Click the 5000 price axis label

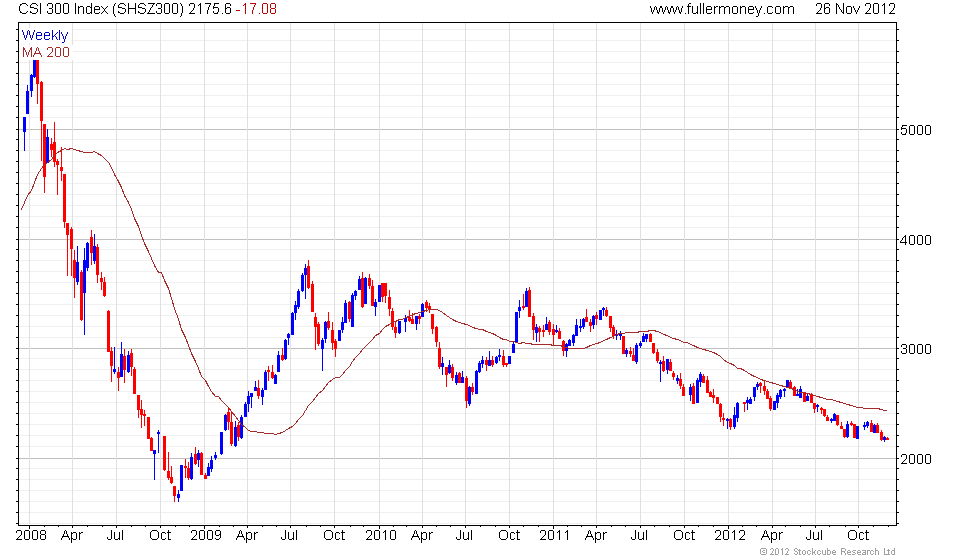click(916, 130)
